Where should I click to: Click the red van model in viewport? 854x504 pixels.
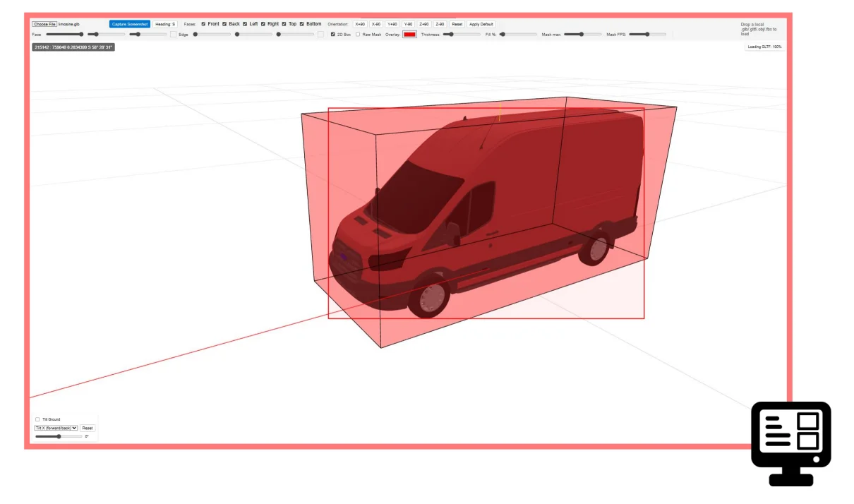pyautogui.click(x=487, y=212)
